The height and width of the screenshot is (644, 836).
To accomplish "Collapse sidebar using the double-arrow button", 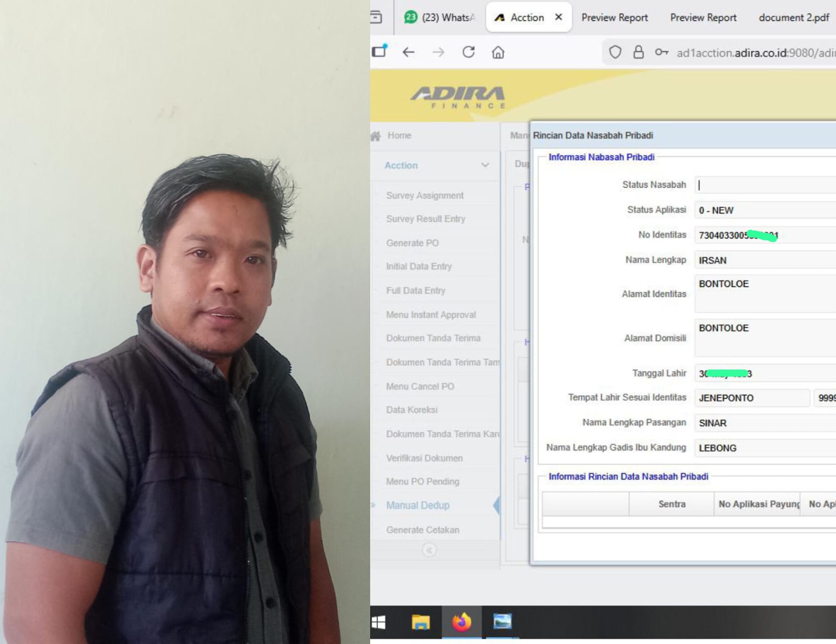I will pyautogui.click(x=429, y=550).
